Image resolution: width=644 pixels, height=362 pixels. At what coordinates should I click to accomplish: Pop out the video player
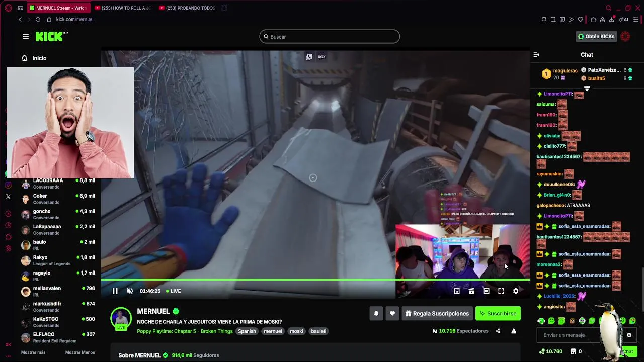309,57
